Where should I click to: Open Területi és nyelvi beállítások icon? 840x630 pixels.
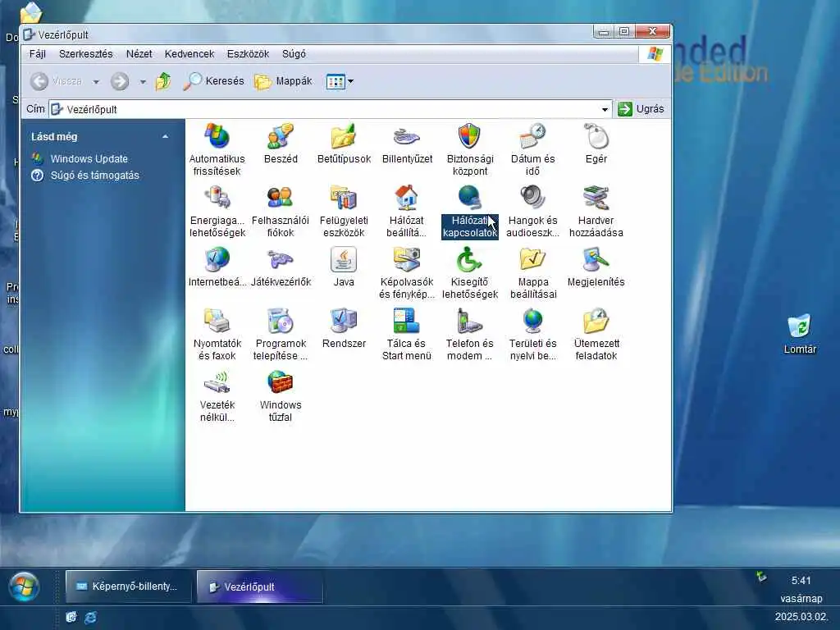click(x=533, y=335)
